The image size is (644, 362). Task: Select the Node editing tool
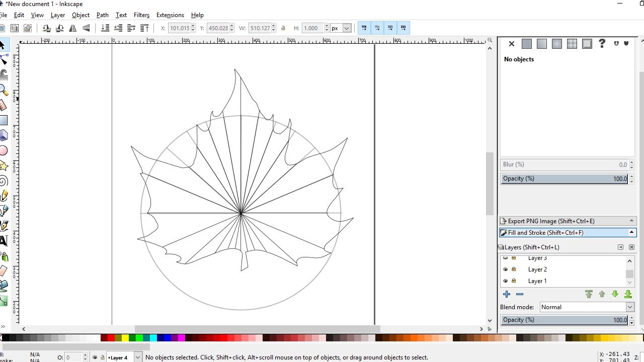point(6,60)
